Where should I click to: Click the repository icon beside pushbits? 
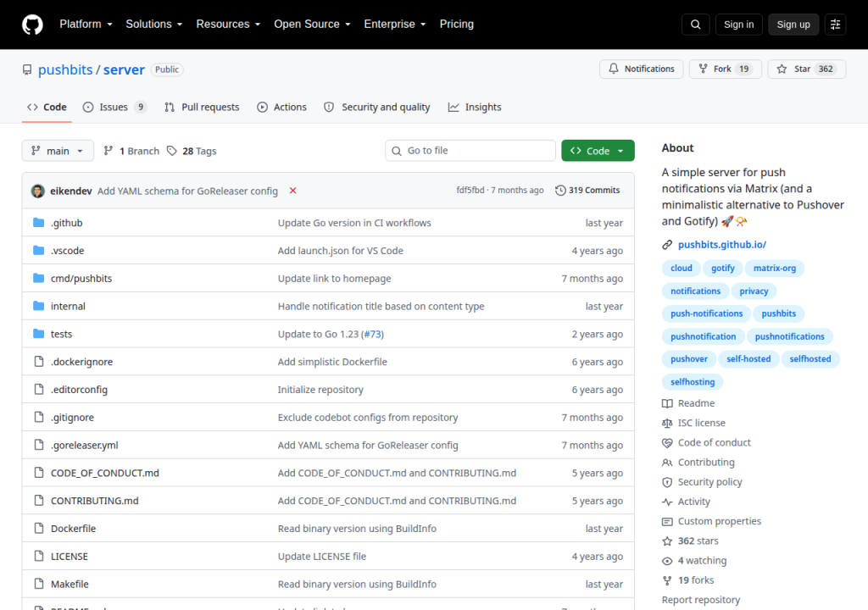(x=27, y=69)
